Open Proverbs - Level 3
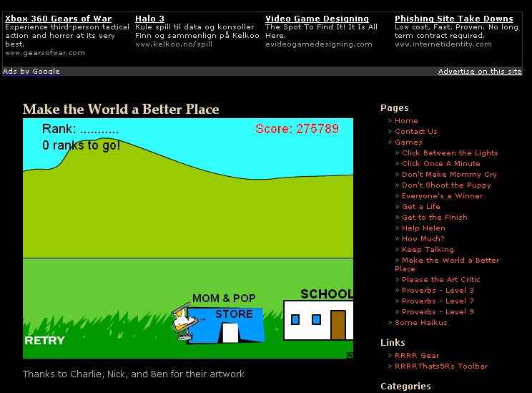The height and width of the screenshot is (393, 532). pyautogui.click(x=438, y=291)
